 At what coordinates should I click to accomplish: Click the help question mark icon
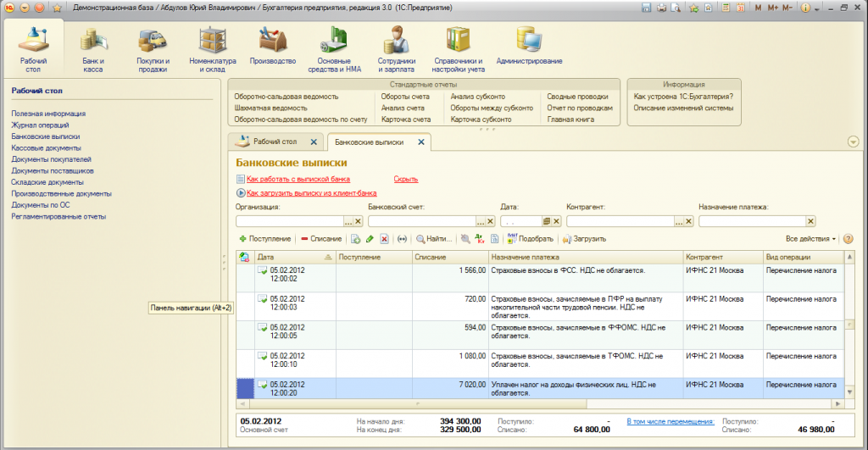848,240
